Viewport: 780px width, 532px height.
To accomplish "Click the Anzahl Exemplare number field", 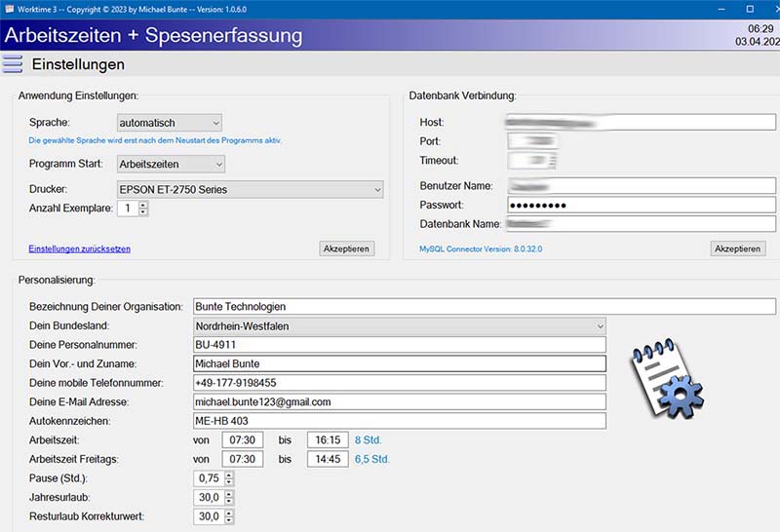I will [128, 209].
